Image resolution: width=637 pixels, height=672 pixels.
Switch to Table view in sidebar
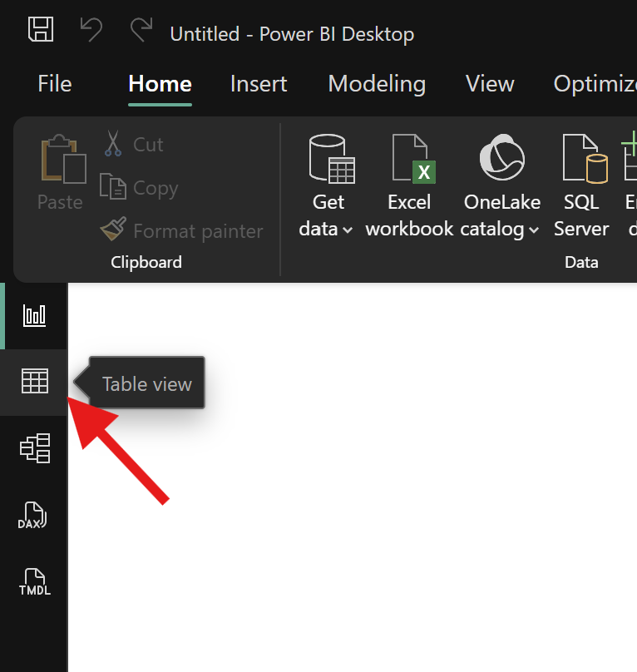34,381
